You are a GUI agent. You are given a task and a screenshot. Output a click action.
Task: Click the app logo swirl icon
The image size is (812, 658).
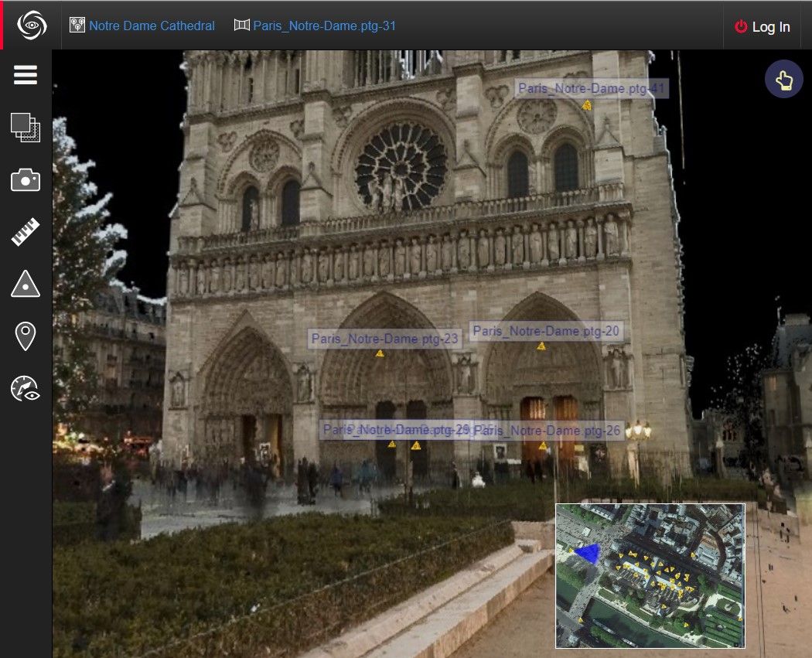[32, 25]
